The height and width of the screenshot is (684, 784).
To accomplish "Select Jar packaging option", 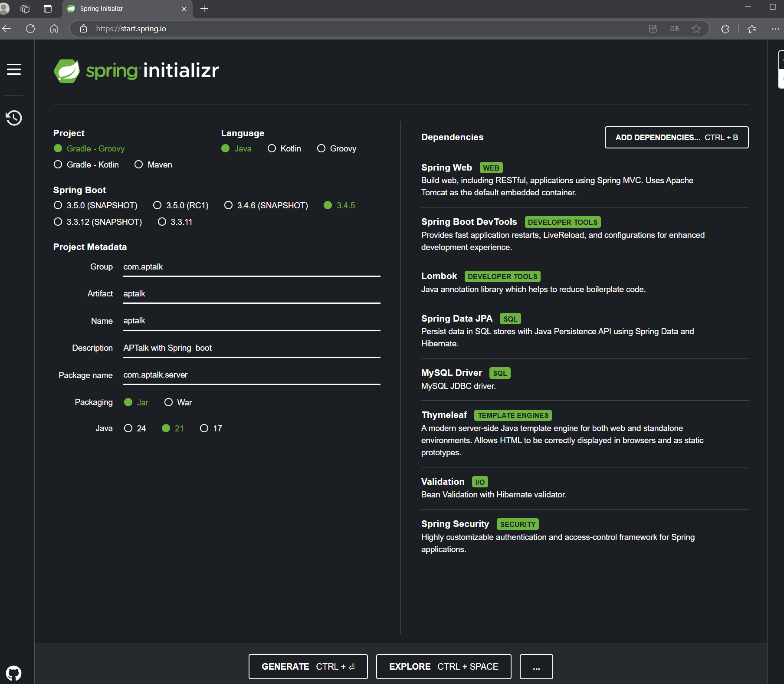I will 136,402.
